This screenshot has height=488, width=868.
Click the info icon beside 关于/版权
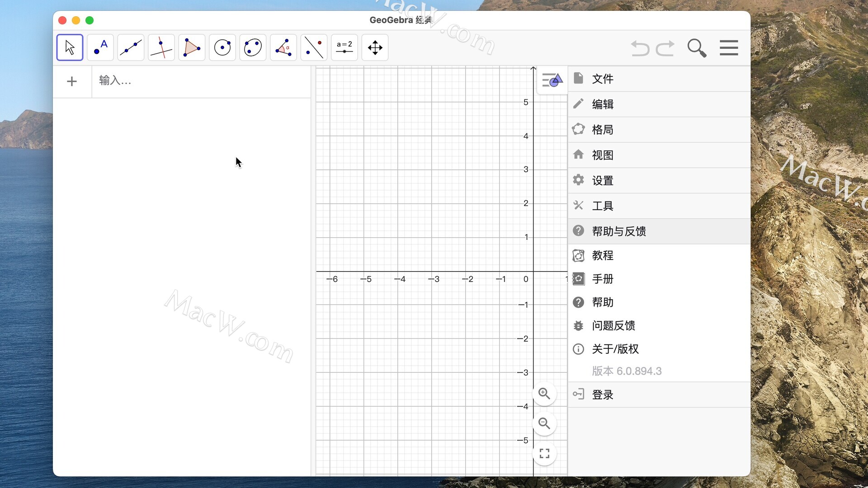coord(578,349)
